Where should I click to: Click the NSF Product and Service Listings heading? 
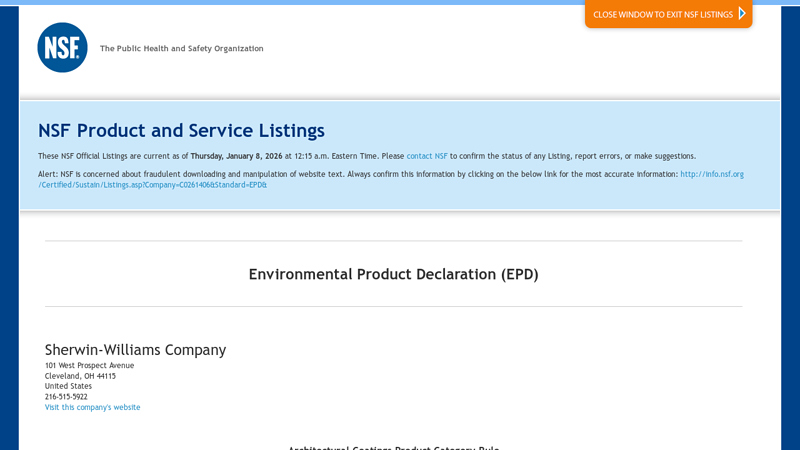pos(181,130)
